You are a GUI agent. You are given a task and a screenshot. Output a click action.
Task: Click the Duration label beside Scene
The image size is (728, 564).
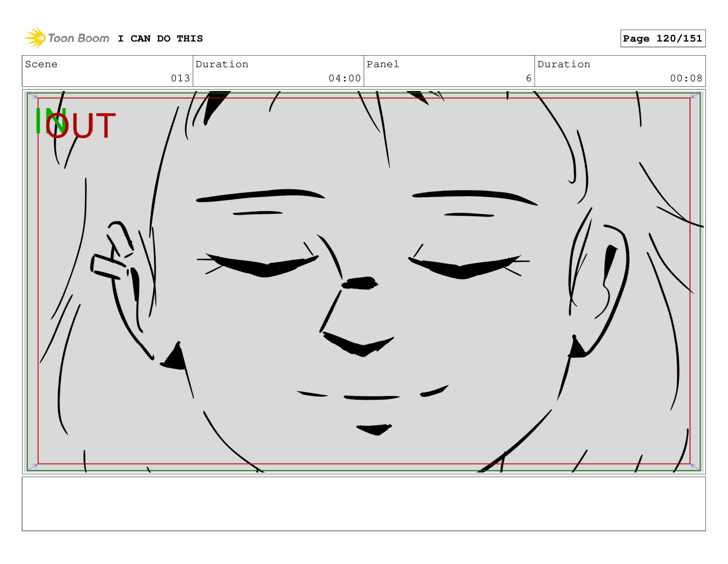click(222, 64)
